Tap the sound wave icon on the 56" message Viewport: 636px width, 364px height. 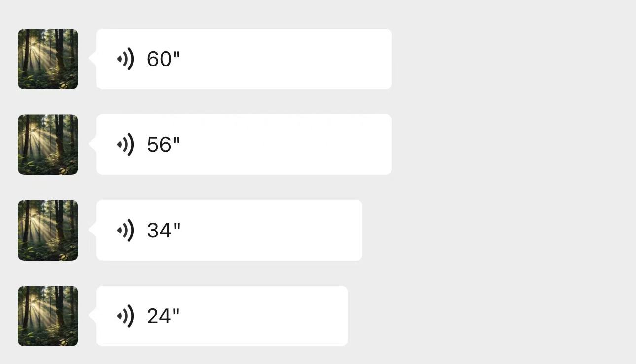pyautogui.click(x=126, y=145)
